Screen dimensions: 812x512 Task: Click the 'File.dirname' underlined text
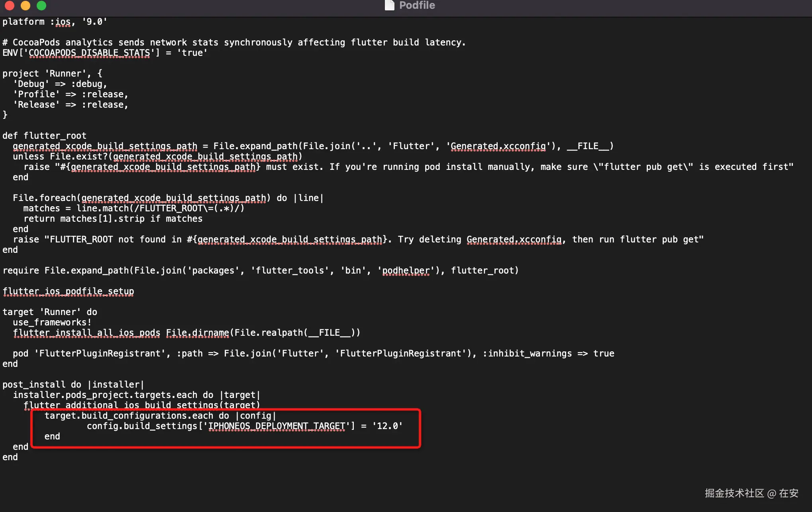coord(197,333)
